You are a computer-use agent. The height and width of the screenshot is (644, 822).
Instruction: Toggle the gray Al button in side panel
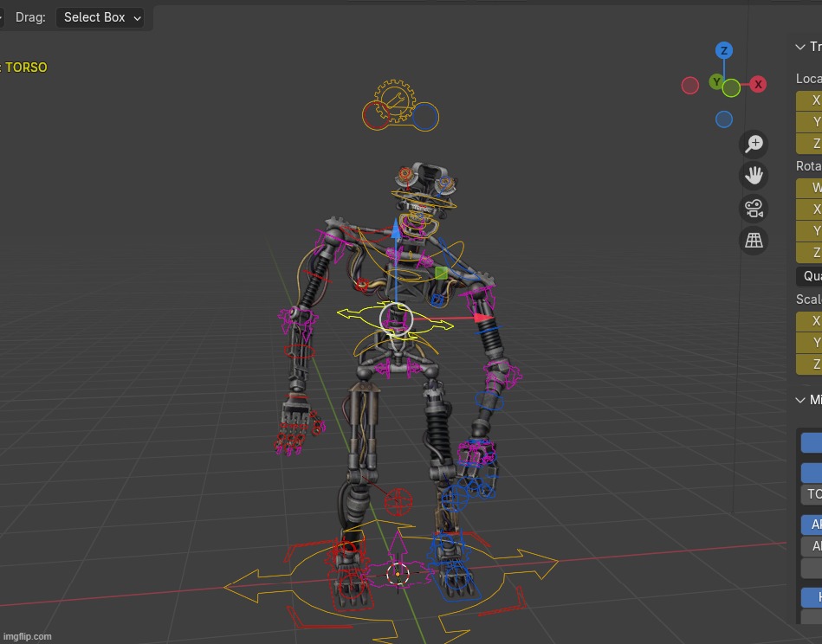(x=812, y=546)
